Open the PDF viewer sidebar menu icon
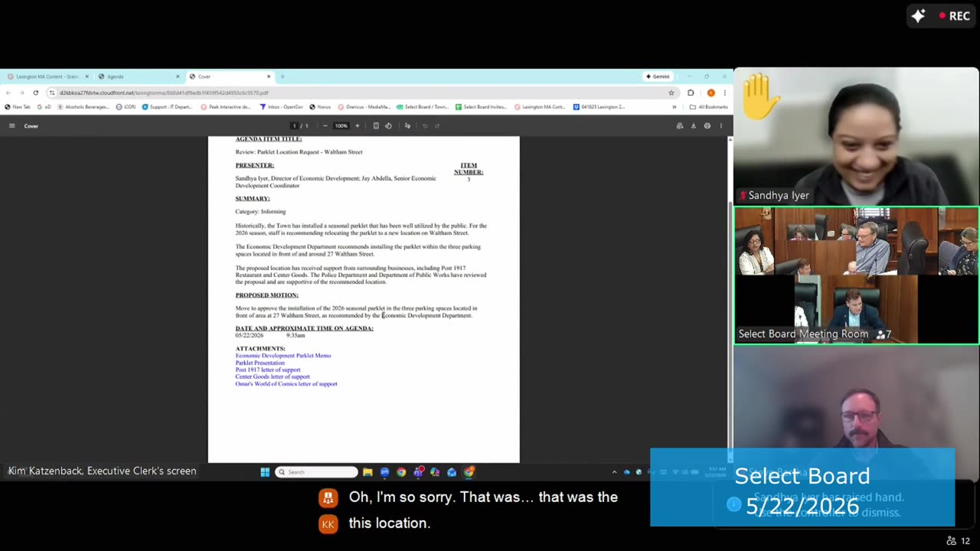 pyautogui.click(x=11, y=126)
